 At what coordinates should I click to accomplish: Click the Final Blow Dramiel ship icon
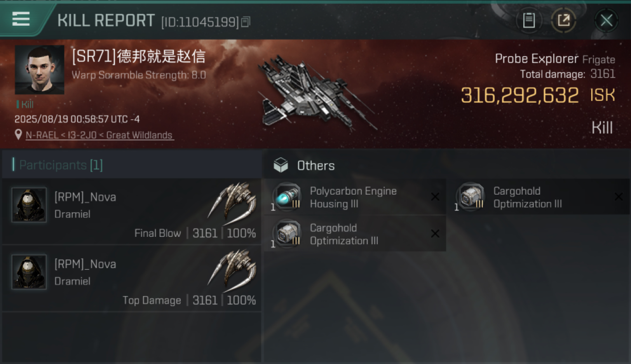pos(232,202)
